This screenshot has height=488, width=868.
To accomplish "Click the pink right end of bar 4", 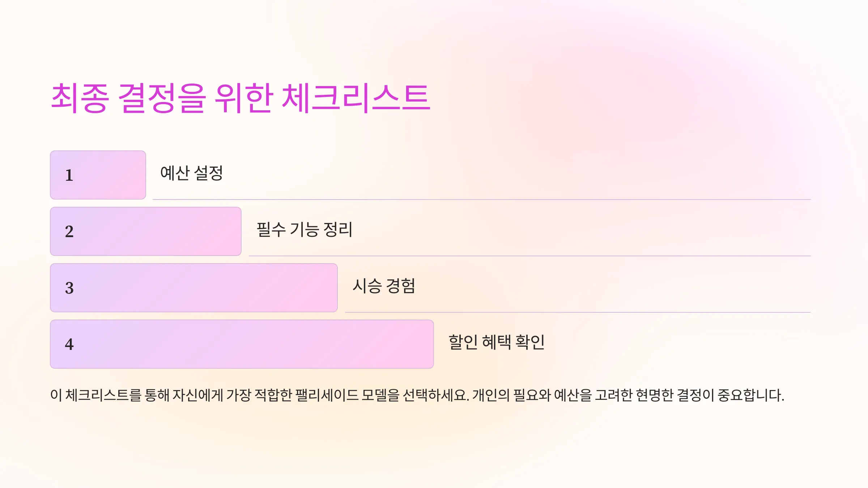I will [416, 344].
